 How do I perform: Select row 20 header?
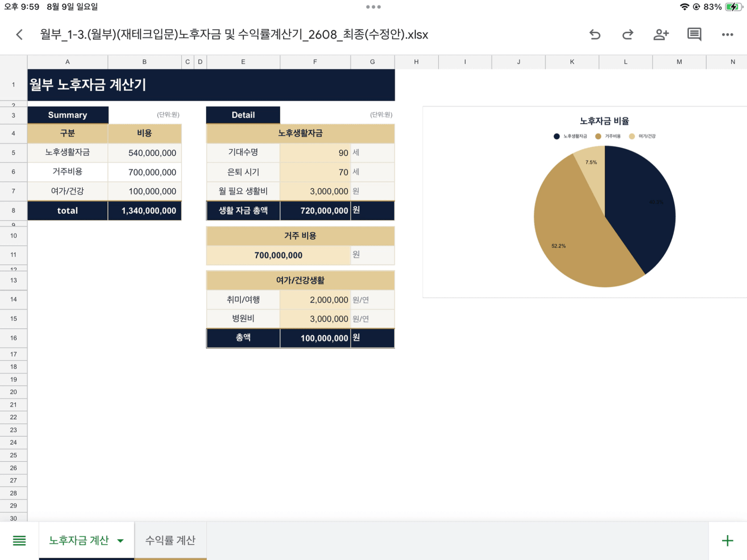point(14,392)
